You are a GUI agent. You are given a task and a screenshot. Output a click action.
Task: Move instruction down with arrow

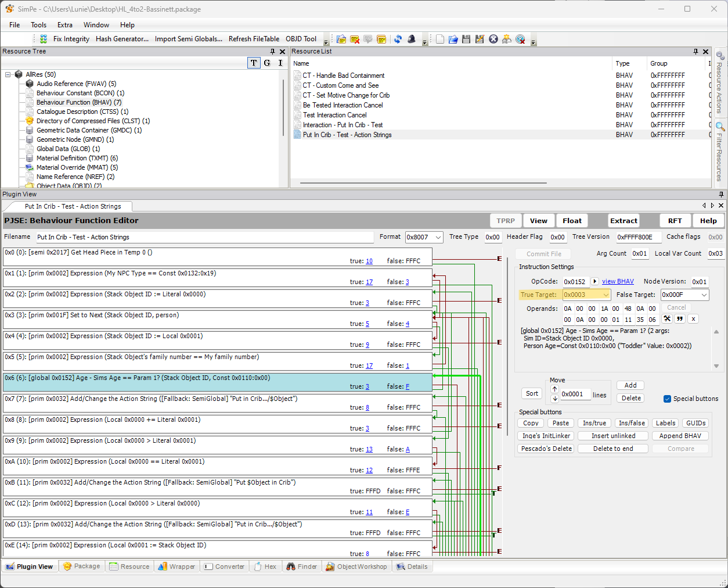[x=554, y=399]
